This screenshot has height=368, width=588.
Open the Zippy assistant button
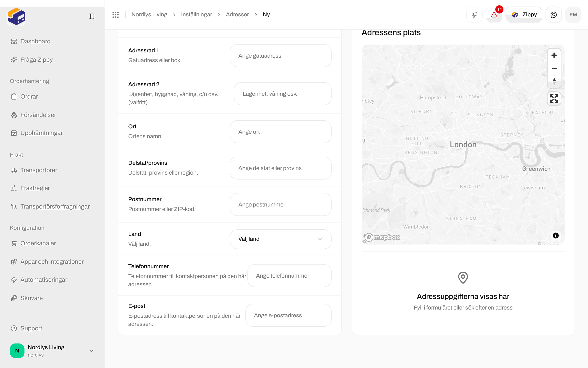point(524,15)
